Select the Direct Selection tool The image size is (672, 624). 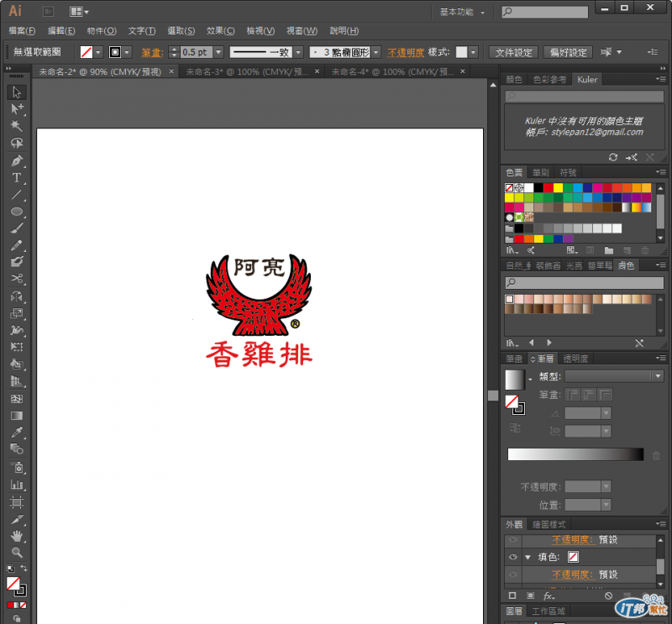click(x=16, y=109)
